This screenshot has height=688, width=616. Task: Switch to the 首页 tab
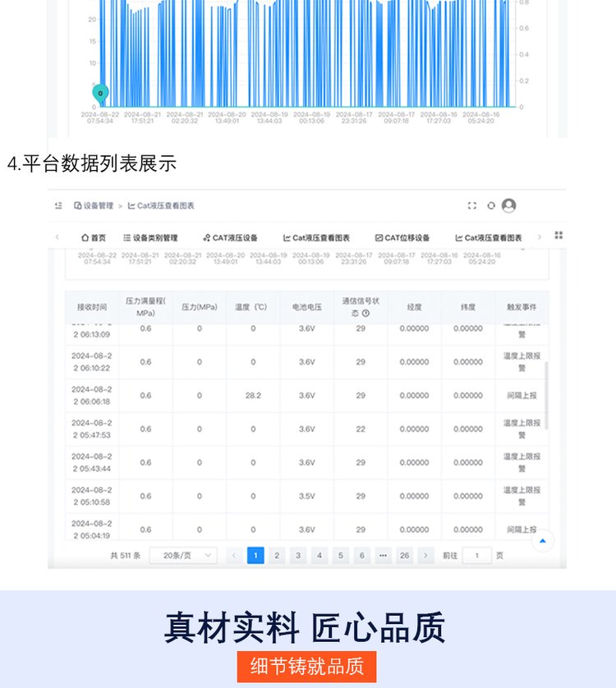point(94,238)
